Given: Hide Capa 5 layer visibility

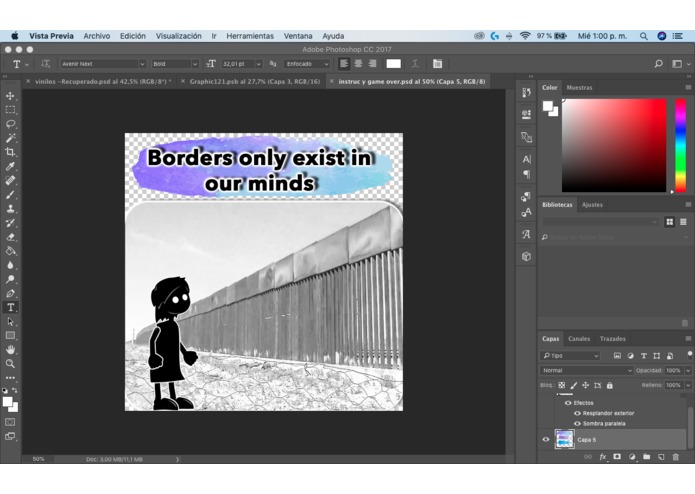Looking at the screenshot, I should coord(546,440).
